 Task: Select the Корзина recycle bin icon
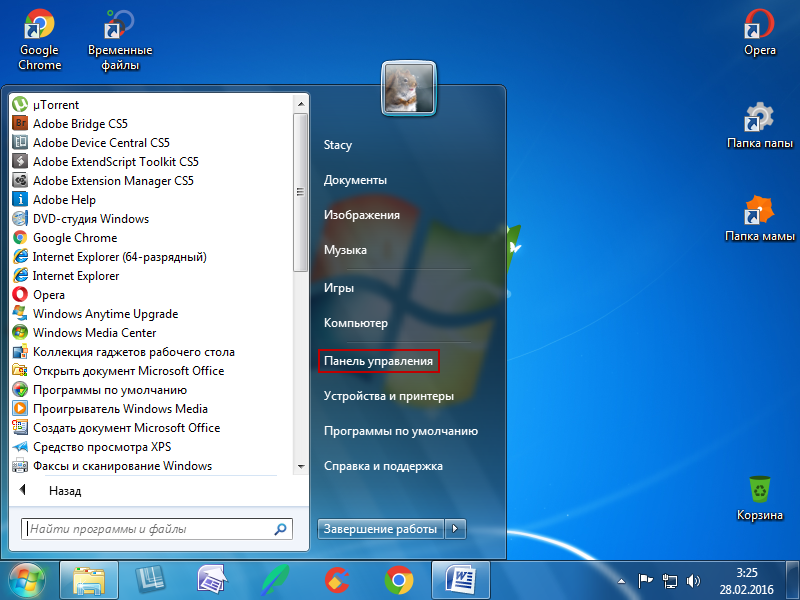(760, 498)
